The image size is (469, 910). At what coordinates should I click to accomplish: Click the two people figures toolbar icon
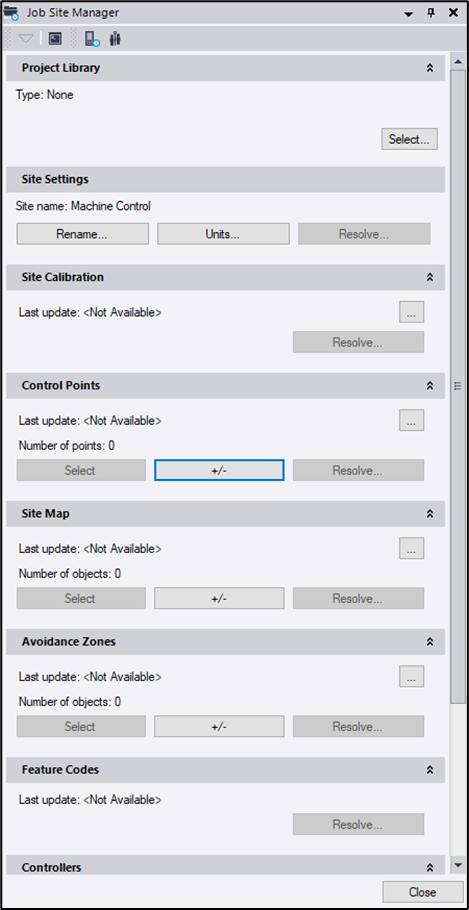point(116,39)
